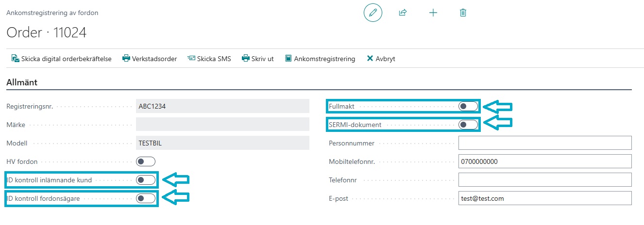The height and width of the screenshot is (225, 644).
Task: Click the Verkstadsorder printer icon
Action: (126, 59)
